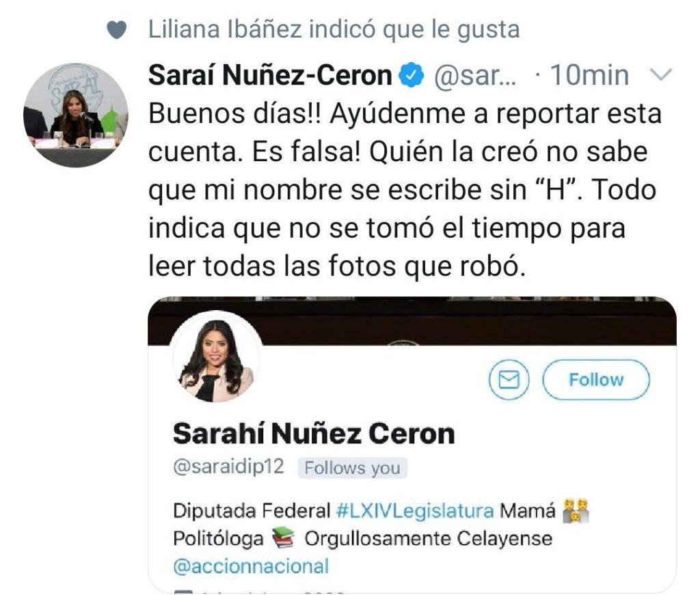Click the @saraidip12 handle text
The image size is (700, 595).
(x=228, y=467)
